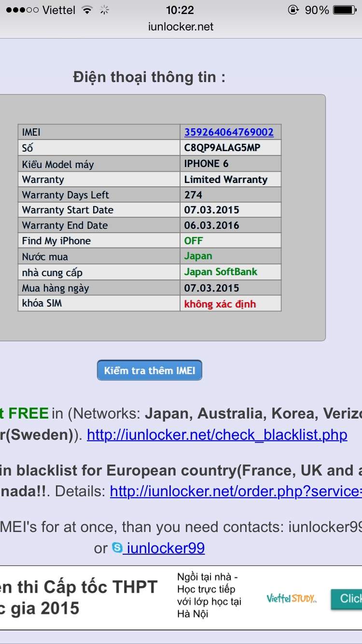The width and height of the screenshot is (362, 644).
Task: Select warranty days left value 274
Action: point(193,195)
